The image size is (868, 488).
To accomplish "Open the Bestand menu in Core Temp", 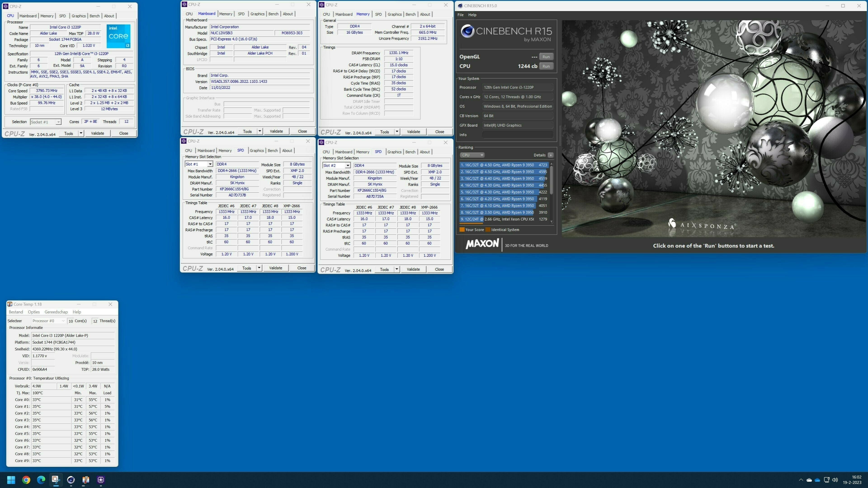I will pos(16,312).
